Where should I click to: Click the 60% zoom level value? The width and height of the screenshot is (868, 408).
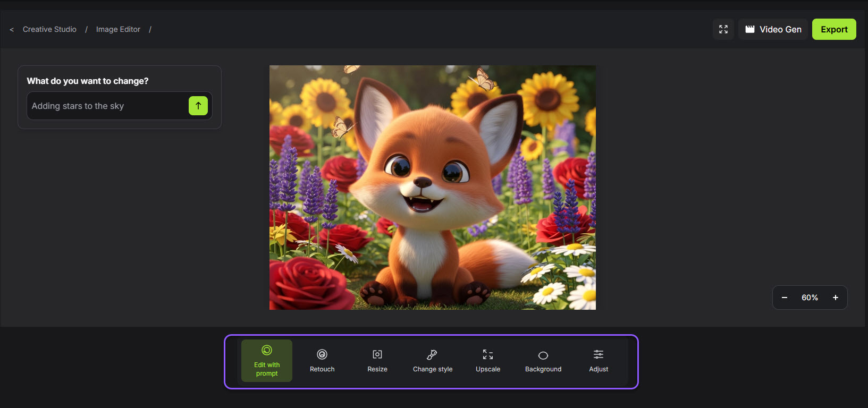tap(810, 297)
